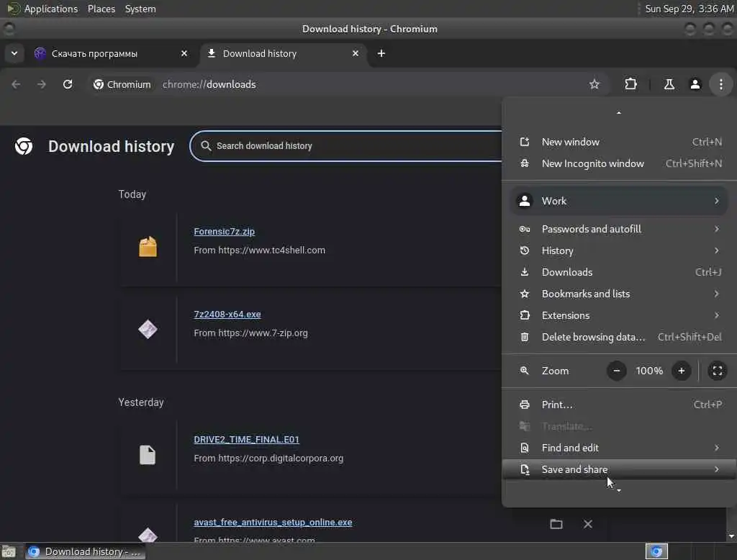
Task: Select Delete browsing data menu item
Action: pyautogui.click(x=620, y=337)
